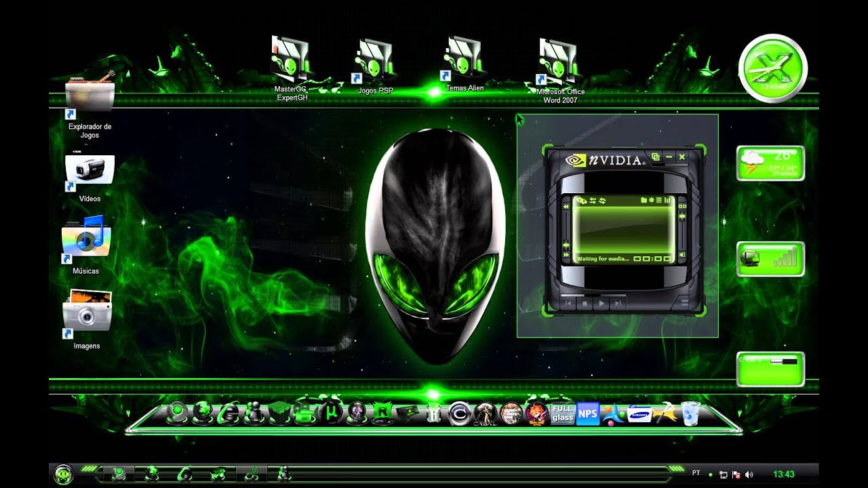
Task: Click rewind arrows in NVIDIA player
Action: 566,207
